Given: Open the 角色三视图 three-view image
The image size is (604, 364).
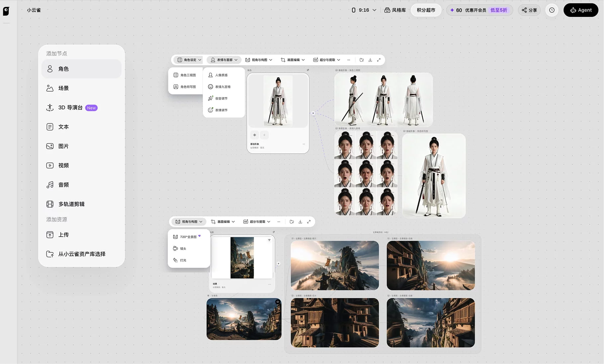Looking at the screenshot, I should [x=384, y=100].
